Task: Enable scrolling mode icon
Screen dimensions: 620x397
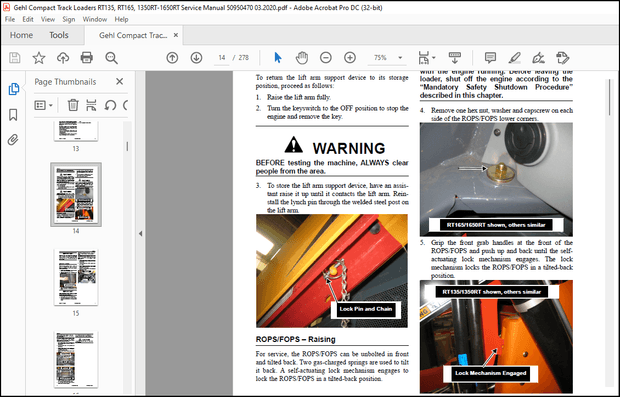Action: tap(455, 58)
